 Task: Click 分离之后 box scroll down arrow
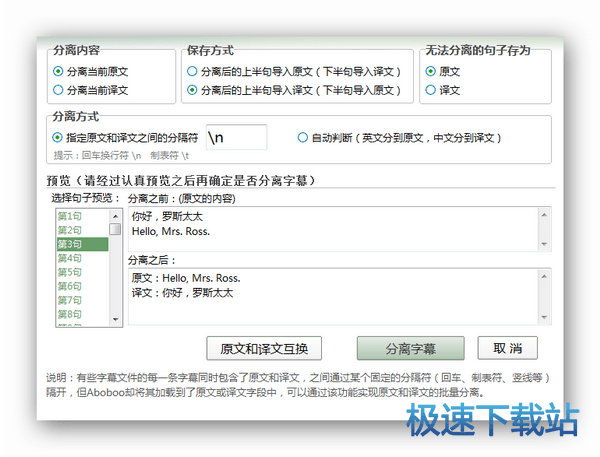[544, 317]
